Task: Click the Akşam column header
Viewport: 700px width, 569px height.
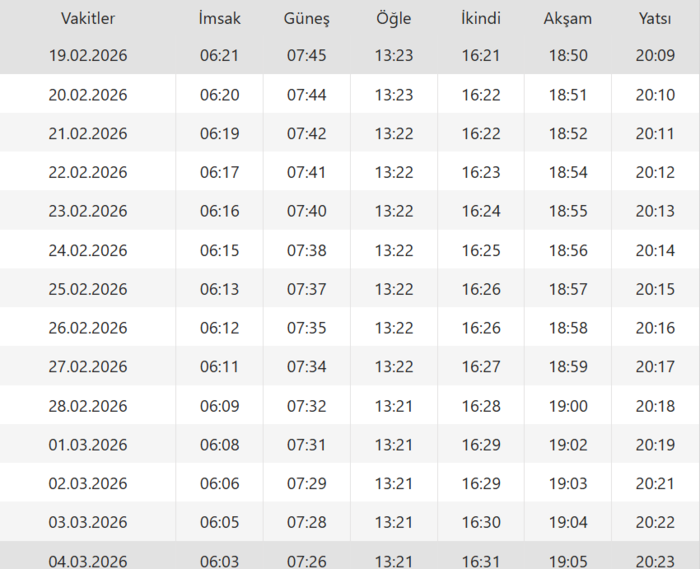Action: tap(568, 19)
